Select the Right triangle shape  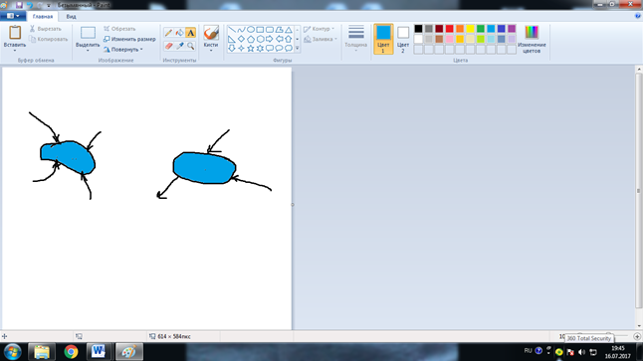tap(232, 39)
